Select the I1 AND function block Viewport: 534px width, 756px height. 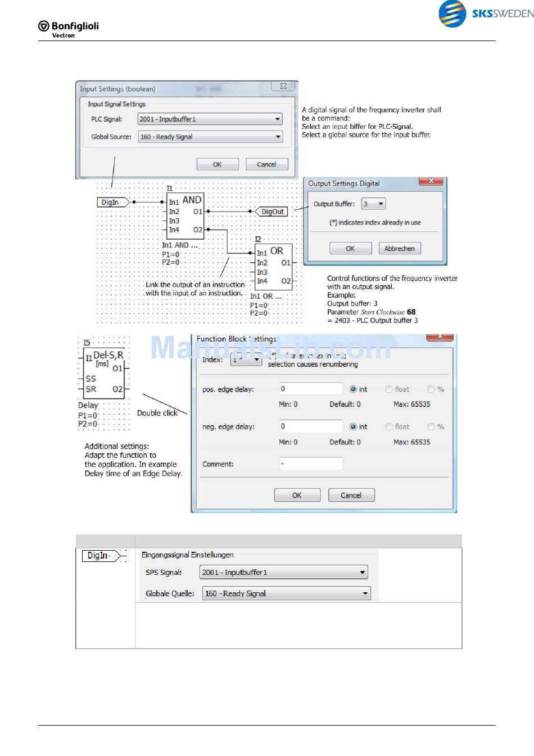(x=185, y=215)
